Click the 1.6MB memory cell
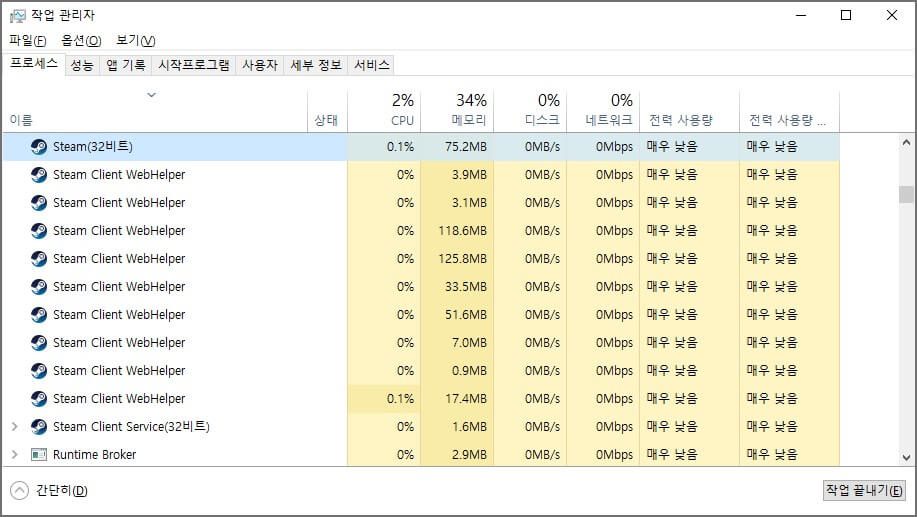The height and width of the screenshot is (517, 917). tap(457, 427)
